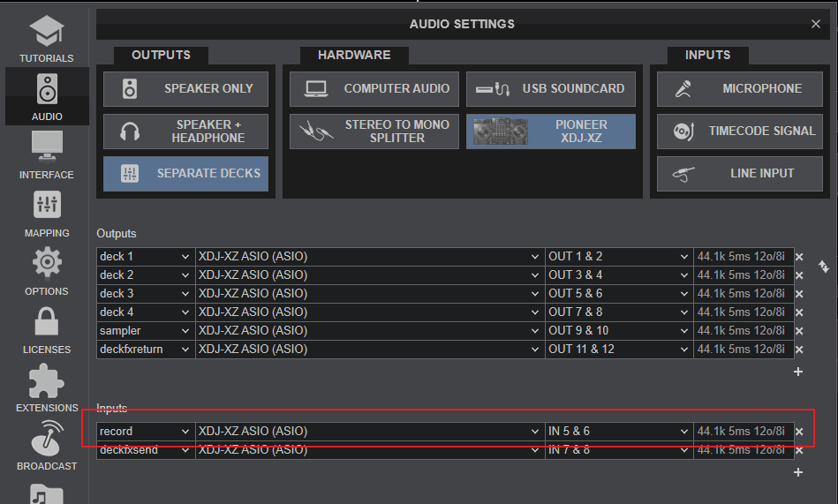The image size is (838, 504).
Task: Select Pioneer XDJ-XZ hardware option
Action: click(x=550, y=131)
